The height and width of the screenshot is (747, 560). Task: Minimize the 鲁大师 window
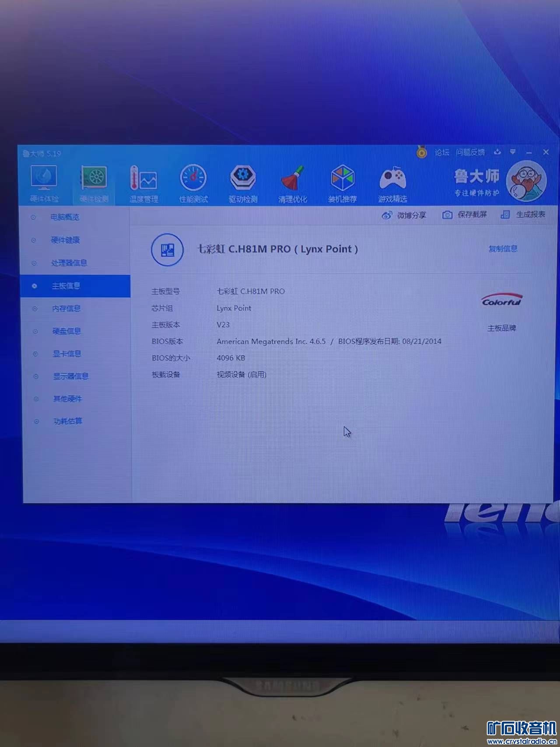click(x=529, y=152)
